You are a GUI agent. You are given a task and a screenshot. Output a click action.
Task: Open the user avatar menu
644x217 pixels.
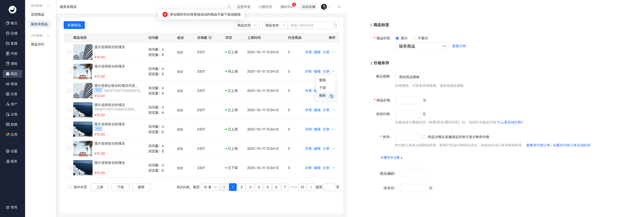pyautogui.click(x=326, y=7)
